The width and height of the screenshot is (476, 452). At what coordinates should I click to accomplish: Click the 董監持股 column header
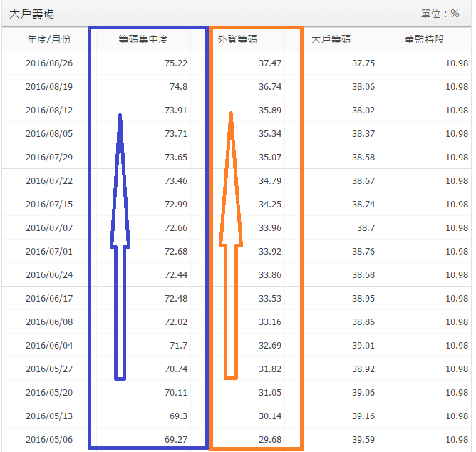(425, 39)
